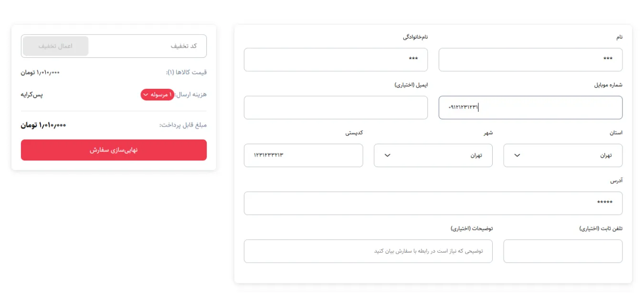Click the کدپستی postal code field
This screenshot has width=644, height=298.
tap(303, 155)
